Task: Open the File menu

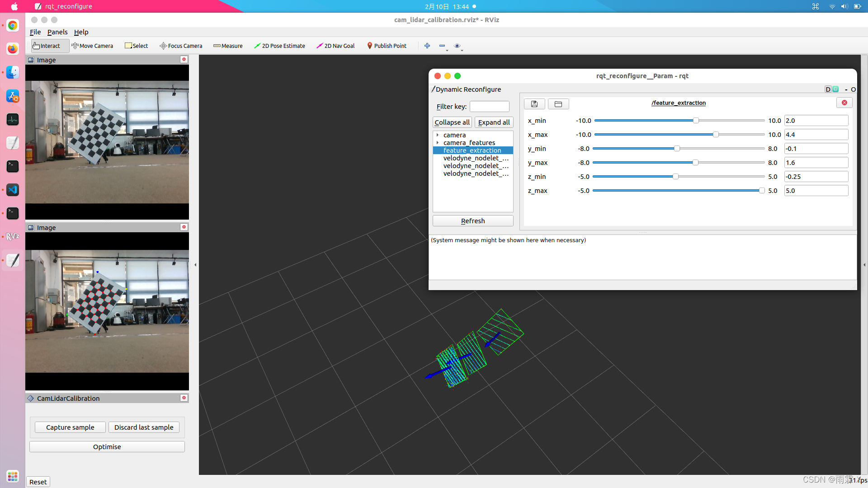Action: click(x=35, y=32)
